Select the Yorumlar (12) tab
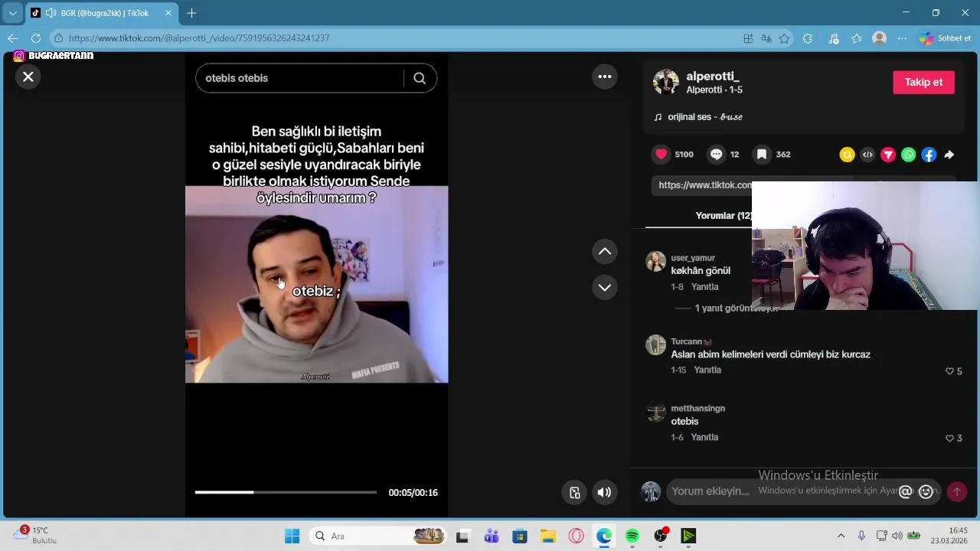 coord(723,216)
